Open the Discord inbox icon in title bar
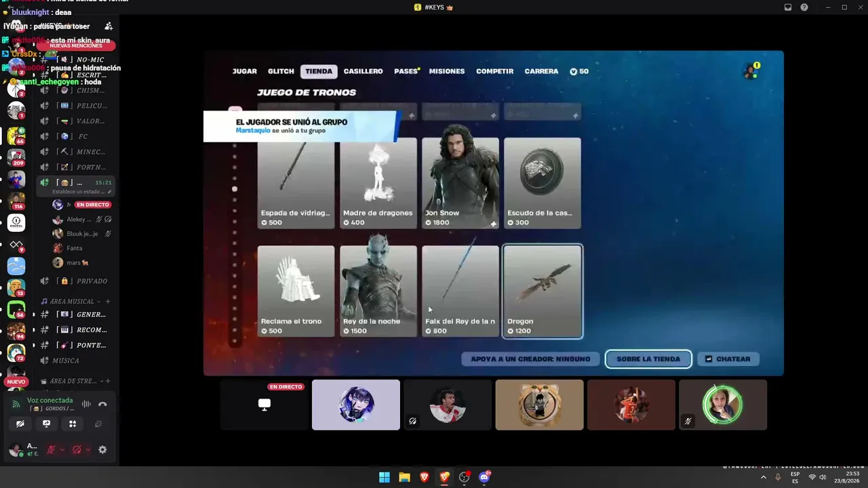 (788, 7)
